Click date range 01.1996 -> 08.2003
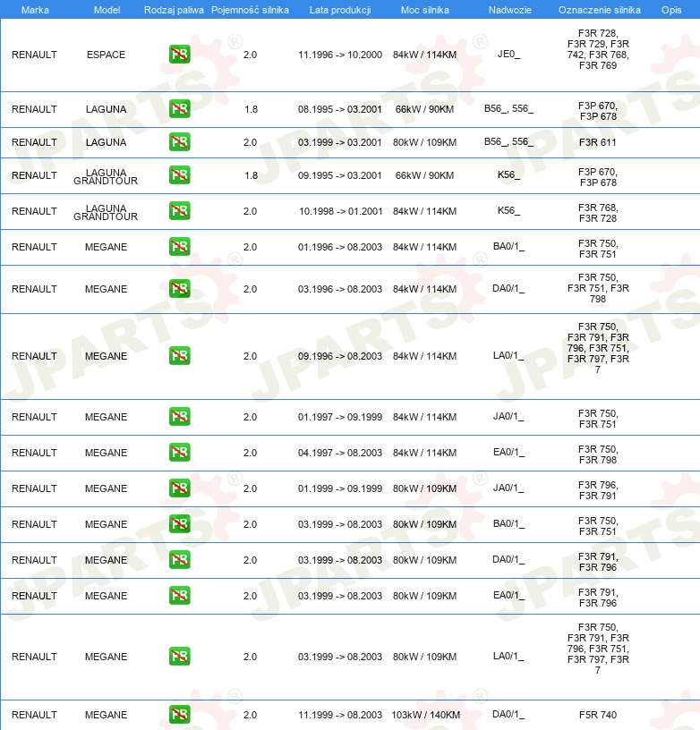 [x=340, y=247]
